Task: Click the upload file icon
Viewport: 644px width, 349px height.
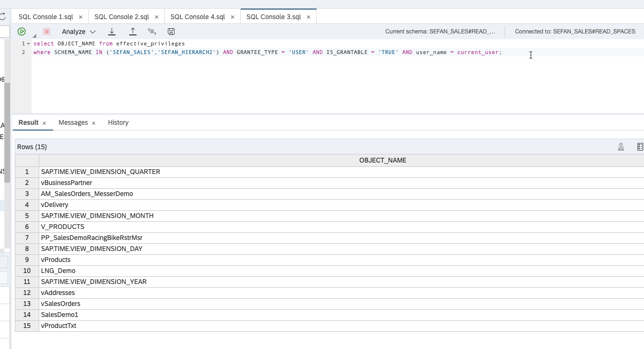Action: point(132,31)
